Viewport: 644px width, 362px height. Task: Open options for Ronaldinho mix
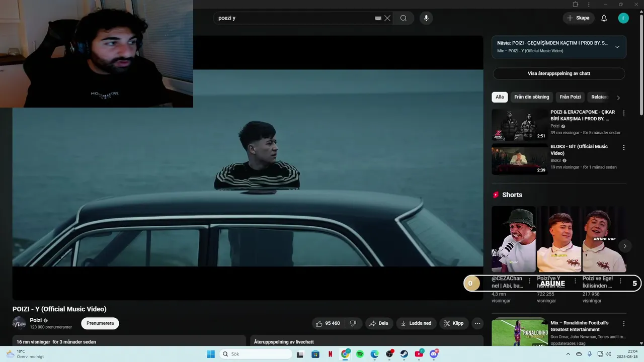[x=624, y=324]
